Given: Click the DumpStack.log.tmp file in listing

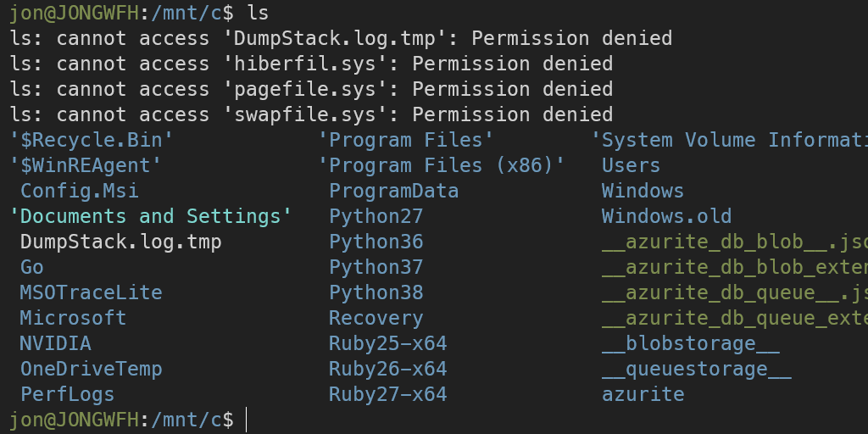Looking at the screenshot, I should 120,242.
